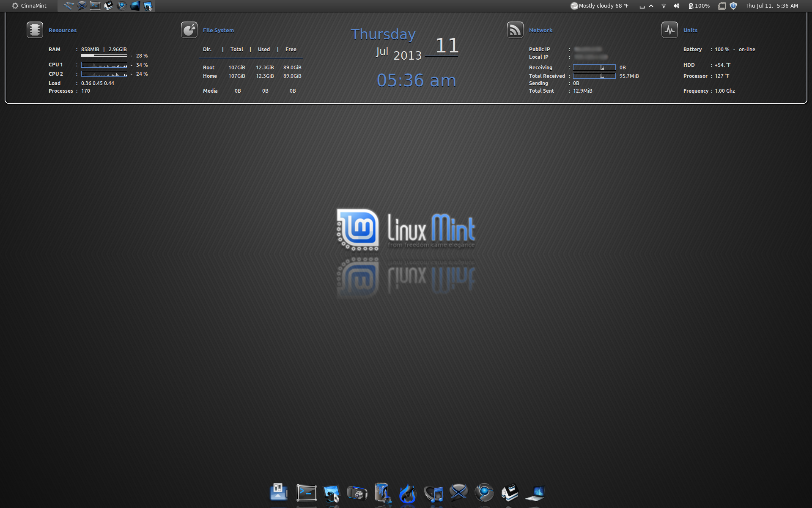The height and width of the screenshot is (508, 812).
Task: Open the sound volume applet
Action: pyautogui.click(x=676, y=6)
